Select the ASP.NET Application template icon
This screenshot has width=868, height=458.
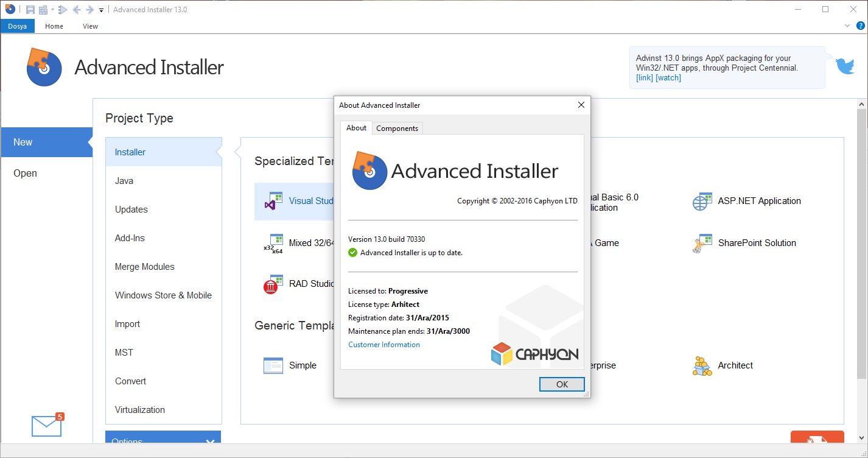pos(702,201)
